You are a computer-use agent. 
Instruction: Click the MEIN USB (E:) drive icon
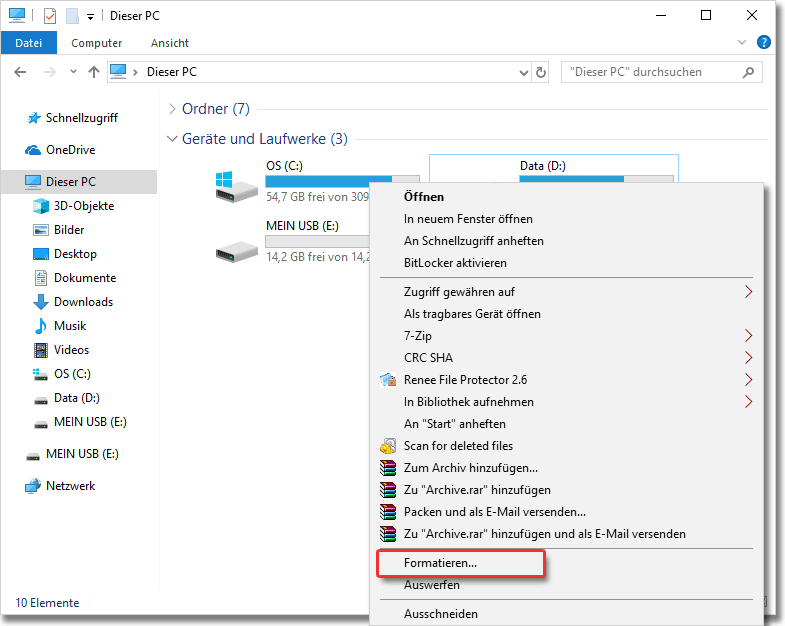(236, 251)
